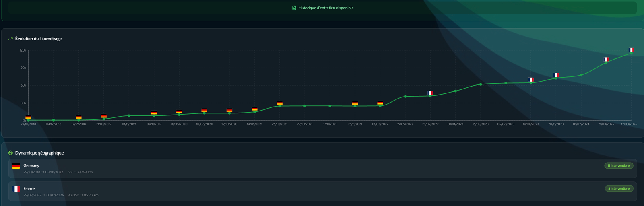644x206 pixels.
Task: Expand the France country row
Action: pyautogui.click(x=322, y=192)
